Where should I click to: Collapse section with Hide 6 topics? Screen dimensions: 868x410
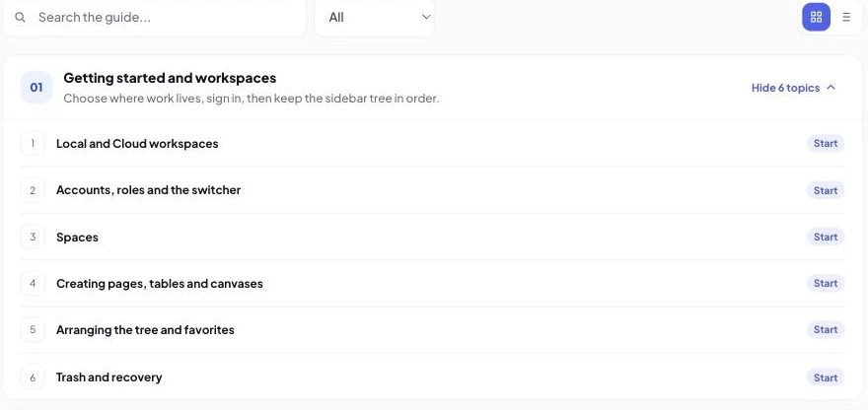(793, 88)
